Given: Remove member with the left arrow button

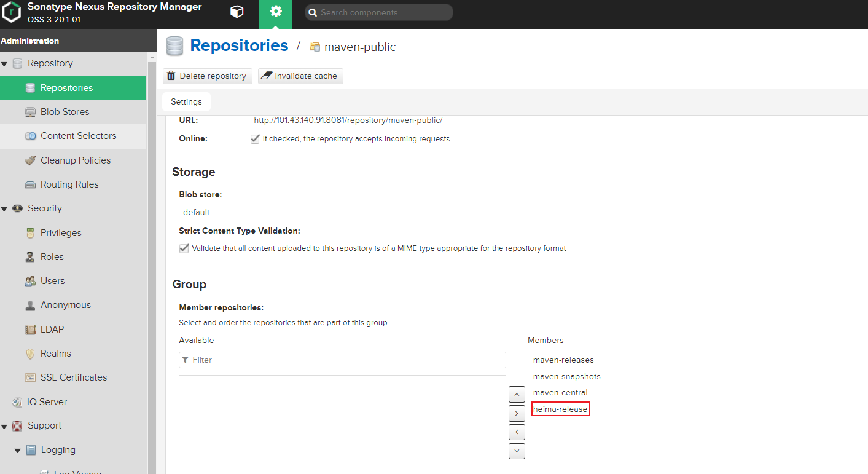Looking at the screenshot, I should coord(517,432).
